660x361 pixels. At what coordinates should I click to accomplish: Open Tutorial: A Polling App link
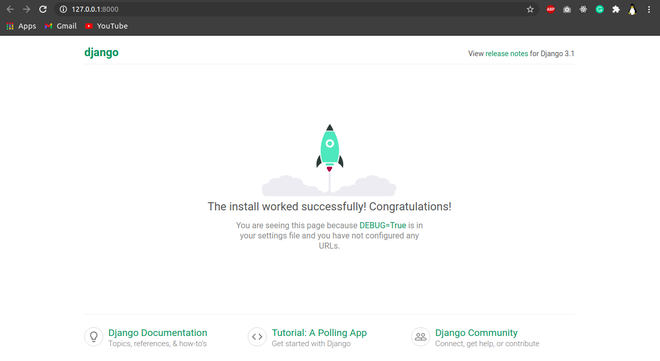(x=319, y=332)
